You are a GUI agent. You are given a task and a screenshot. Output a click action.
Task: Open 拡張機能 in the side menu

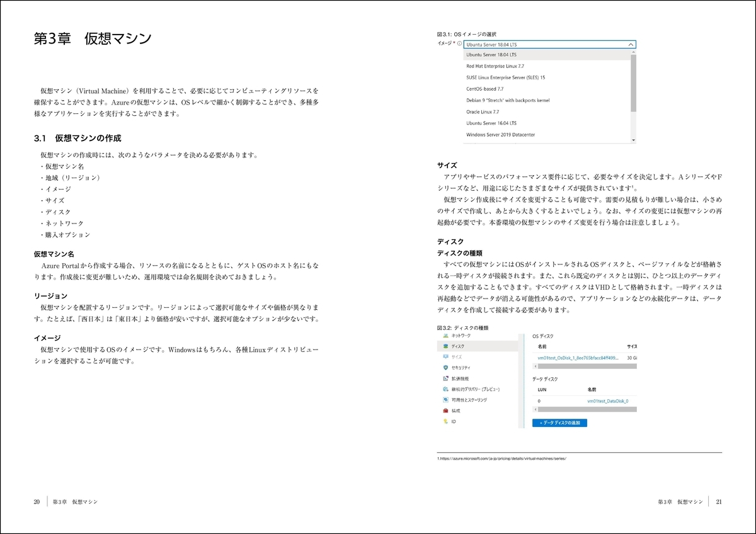[460, 378]
